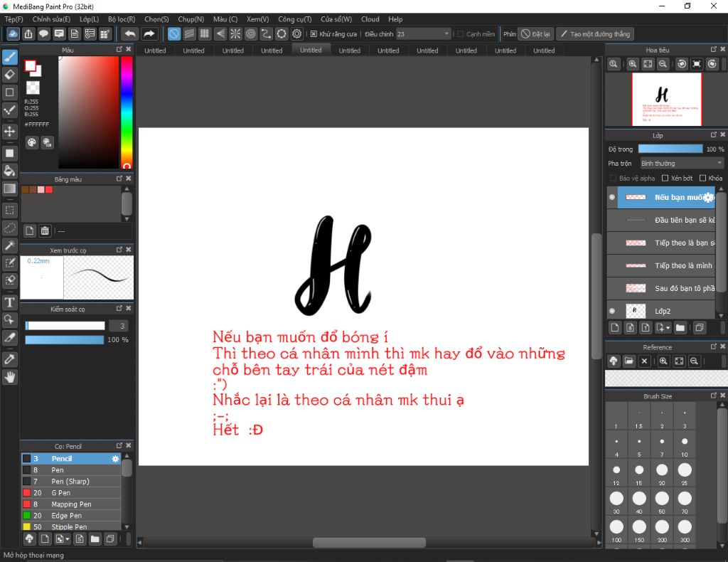Select the G Pen brush

(x=71, y=493)
